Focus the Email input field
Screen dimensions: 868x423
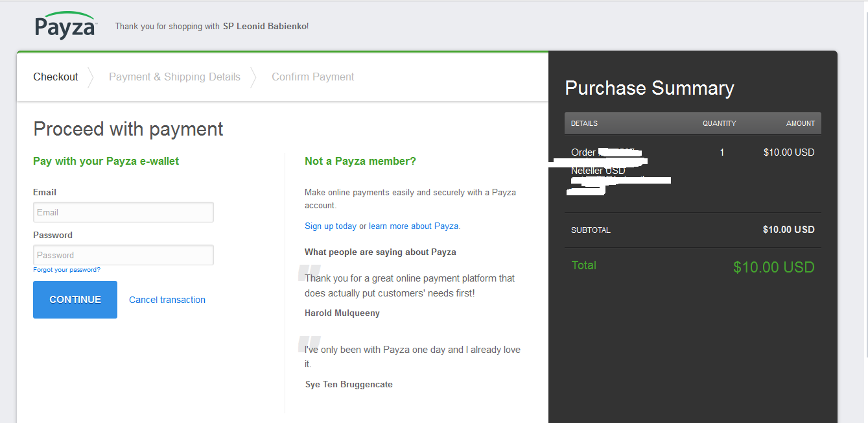point(123,212)
